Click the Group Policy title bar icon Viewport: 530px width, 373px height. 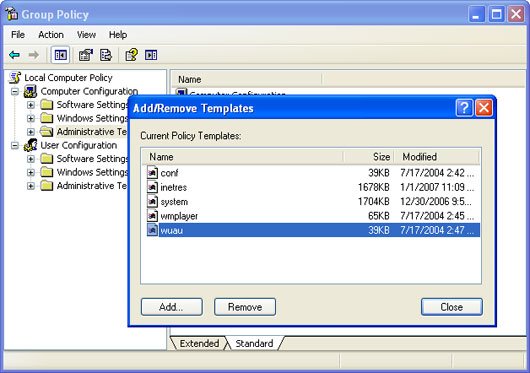point(12,14)
